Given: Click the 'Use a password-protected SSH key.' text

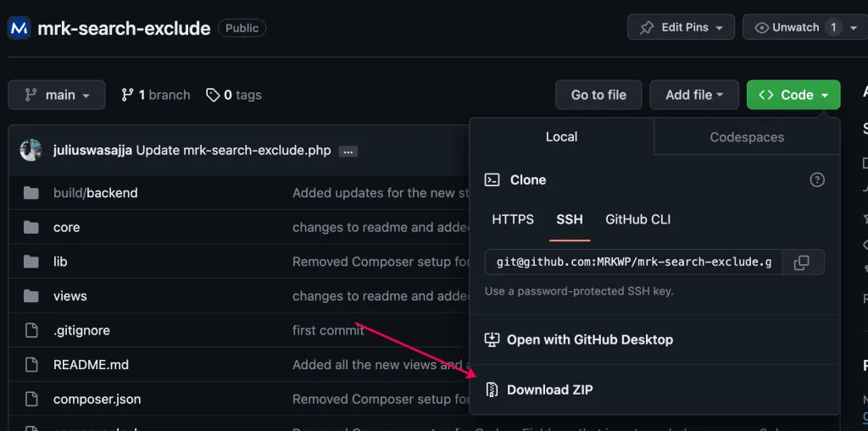Looking at the screenshot, I should click(579, 291).
